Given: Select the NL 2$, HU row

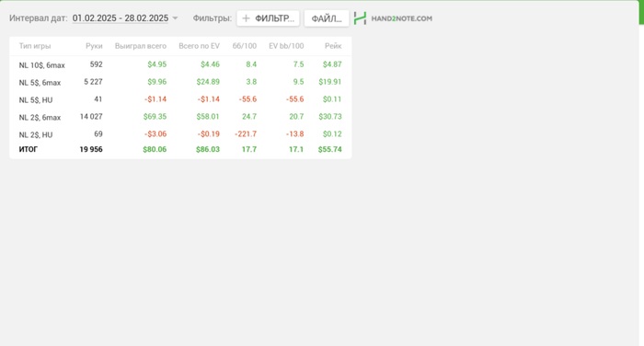Looking at the screenshot, I should tap(180, 134).
